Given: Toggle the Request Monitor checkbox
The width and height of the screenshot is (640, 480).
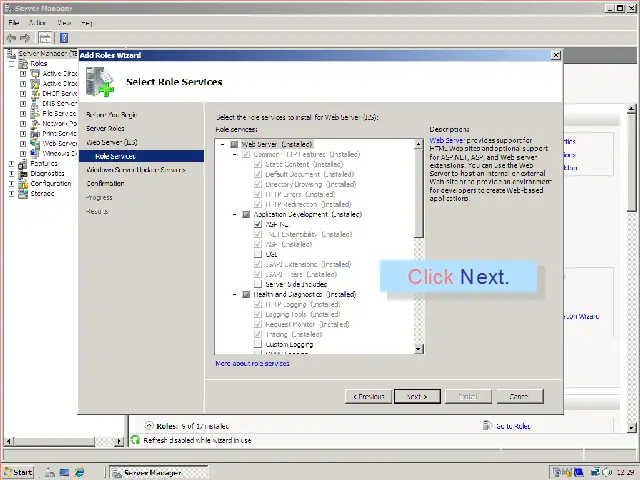Looking at the screenshot, I should pos(258,324).
